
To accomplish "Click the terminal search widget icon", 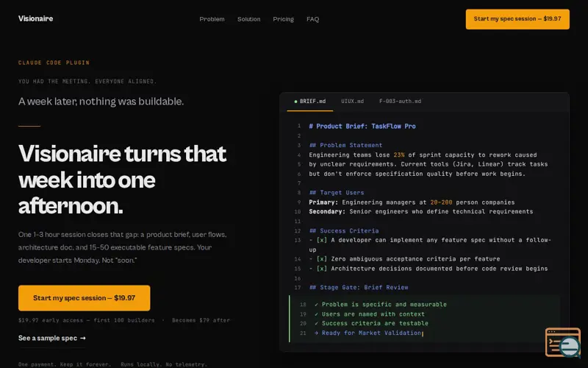I will point(563,342).
